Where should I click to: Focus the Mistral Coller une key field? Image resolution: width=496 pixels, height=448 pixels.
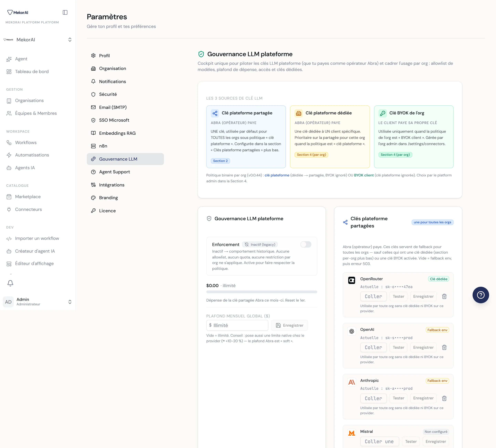[x=380, y=442]
